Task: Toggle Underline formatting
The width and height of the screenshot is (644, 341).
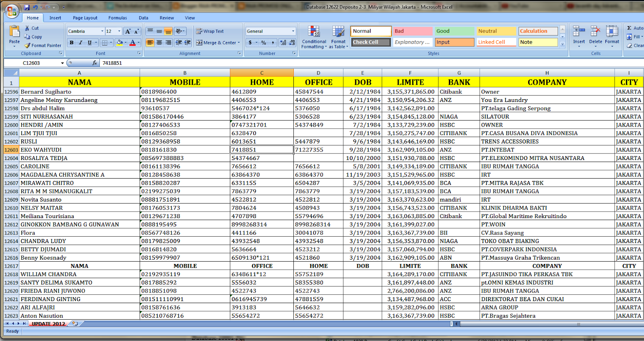Action: point(89,43)
